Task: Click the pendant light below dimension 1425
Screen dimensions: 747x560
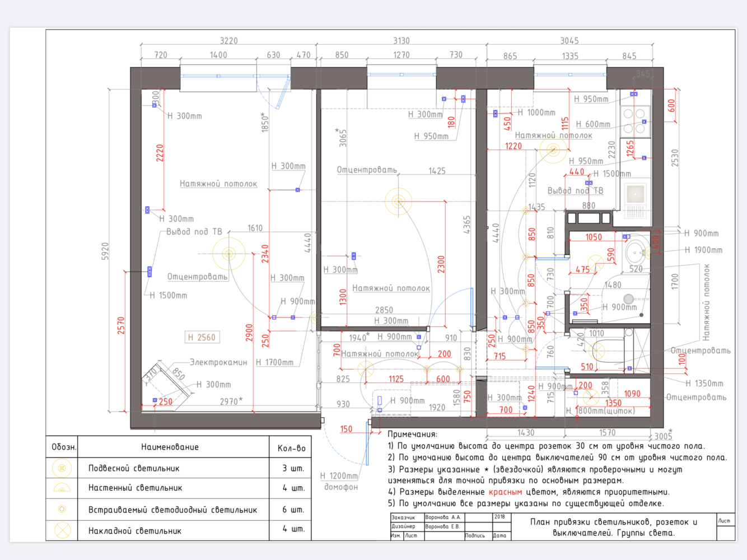Action: [x=399, y=200]
